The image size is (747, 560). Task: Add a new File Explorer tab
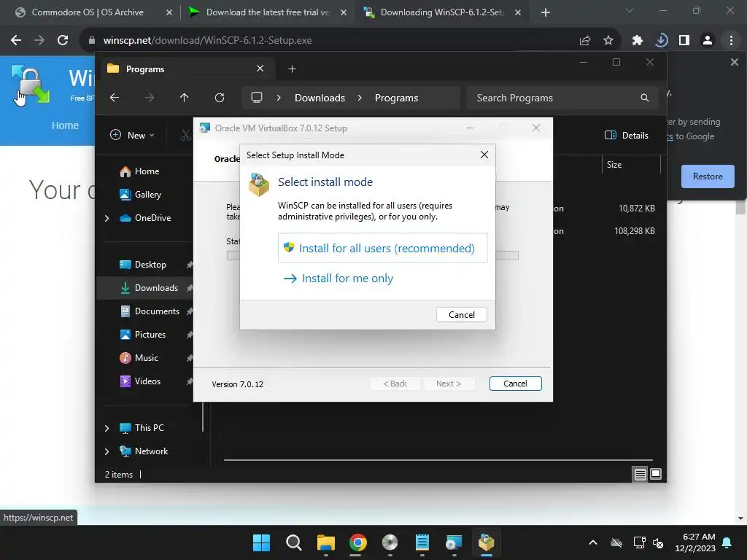pos(292,69)
